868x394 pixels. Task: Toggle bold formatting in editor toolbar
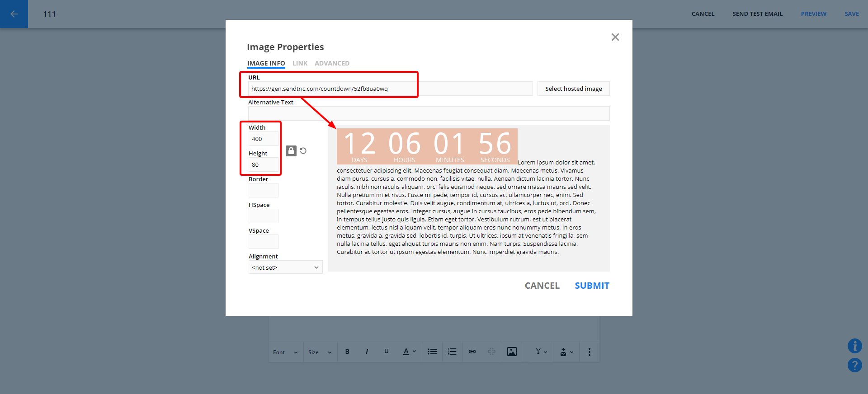pos(347,352)
